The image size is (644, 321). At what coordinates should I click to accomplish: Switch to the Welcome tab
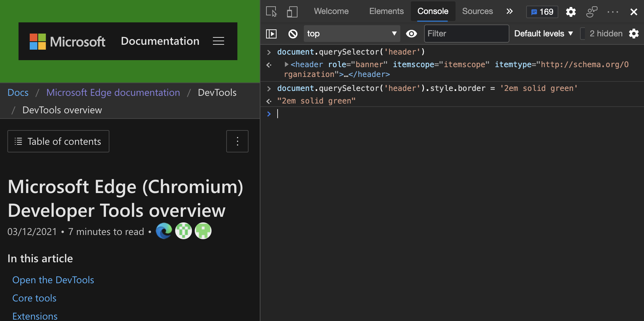pyautogui.click(x=331, y=11)
